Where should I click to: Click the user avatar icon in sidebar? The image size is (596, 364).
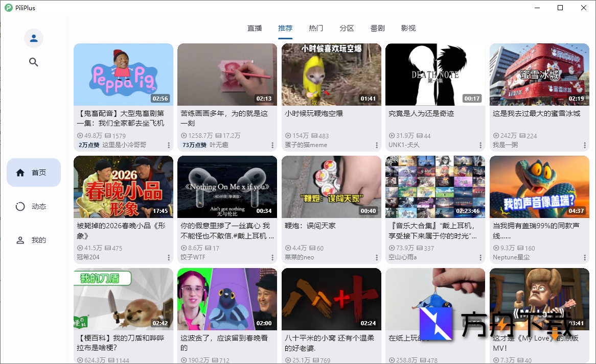point(33,38)
